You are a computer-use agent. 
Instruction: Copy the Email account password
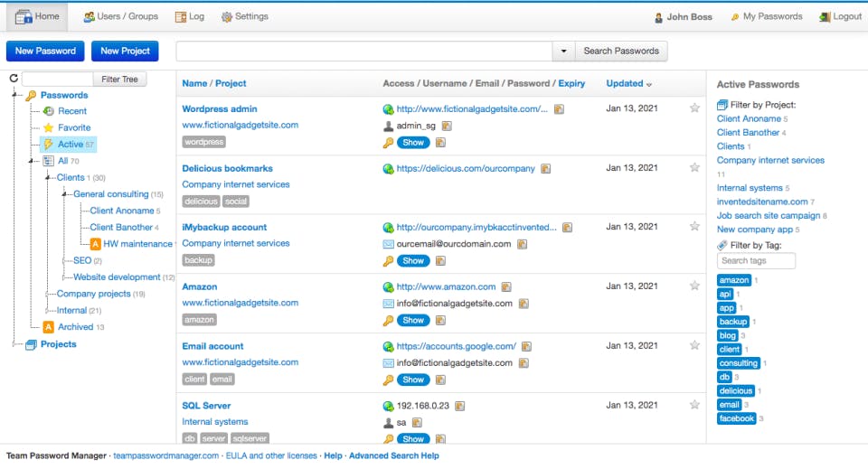click(x=440, y=380)
